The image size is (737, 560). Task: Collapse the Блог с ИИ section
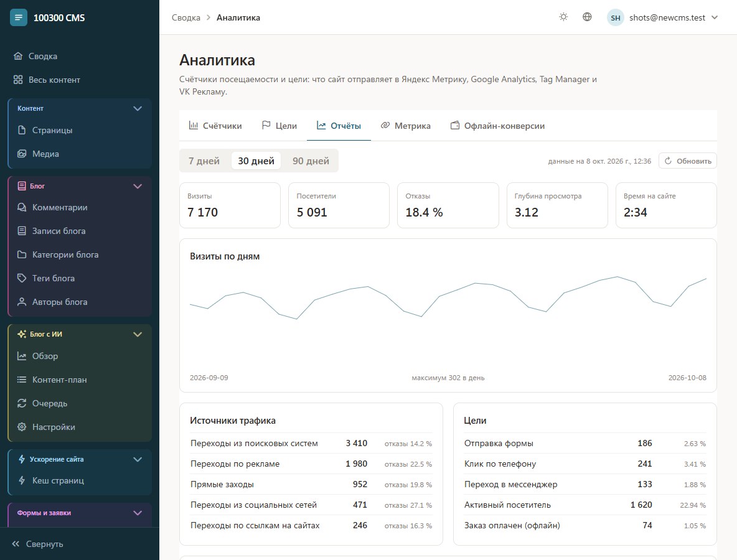tap(138, 334)
